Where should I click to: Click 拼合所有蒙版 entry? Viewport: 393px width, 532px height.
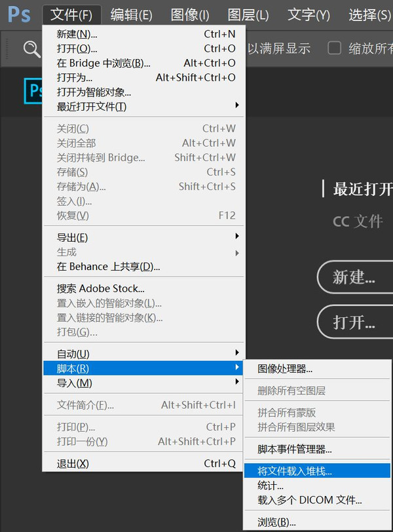click(318, 413)
